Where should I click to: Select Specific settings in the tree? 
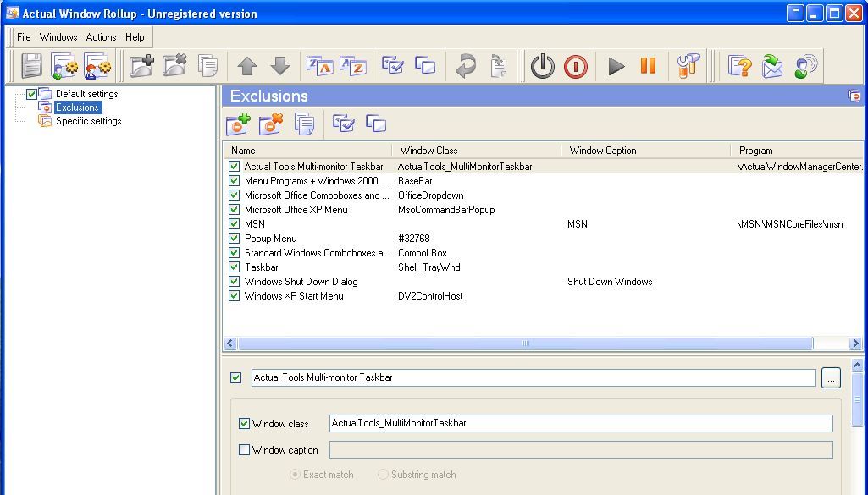click(x=88, y=120)
